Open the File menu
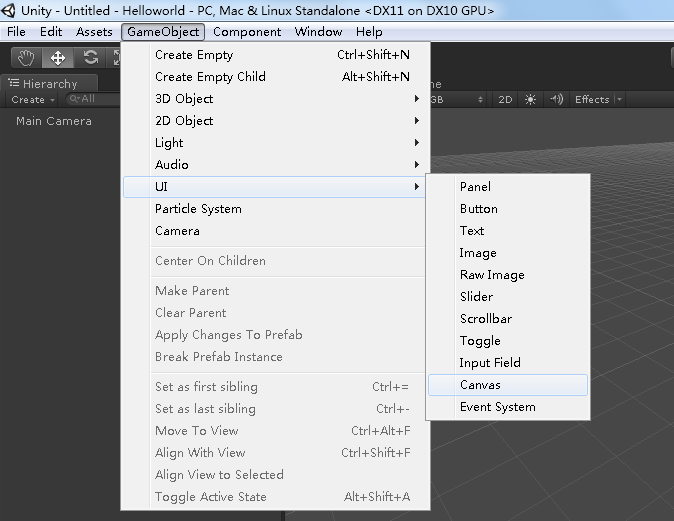674x521 pixels. (x=16, y=32)
